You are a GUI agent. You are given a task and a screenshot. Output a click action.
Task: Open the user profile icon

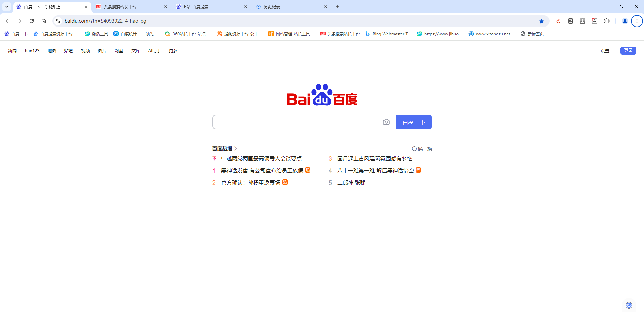[625, 21]
